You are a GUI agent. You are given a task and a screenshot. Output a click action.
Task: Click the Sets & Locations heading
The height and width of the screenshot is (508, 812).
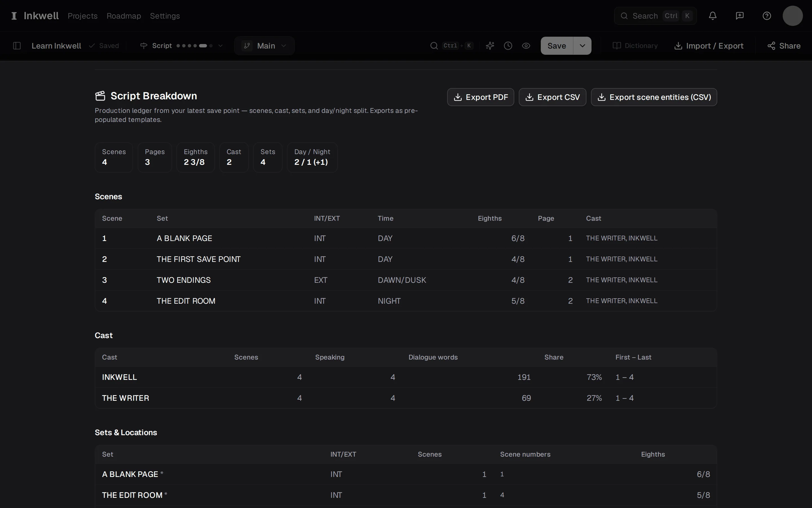click(126, 432)
